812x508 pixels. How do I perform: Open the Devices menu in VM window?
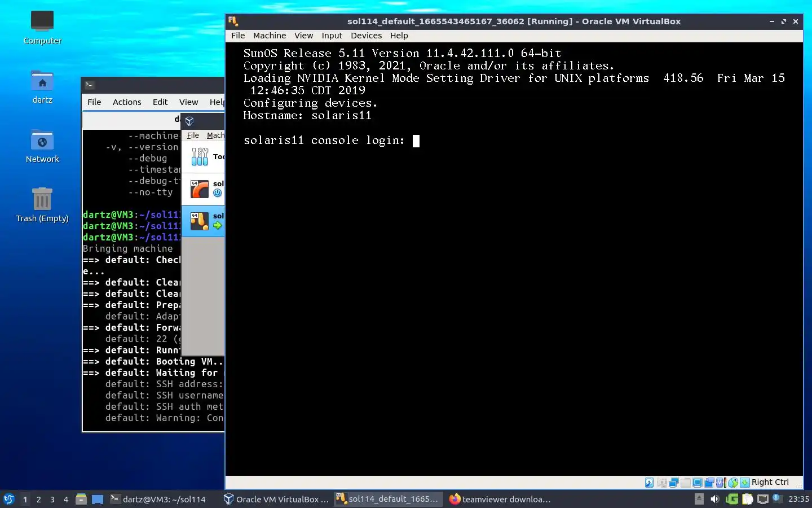point(367,36)
